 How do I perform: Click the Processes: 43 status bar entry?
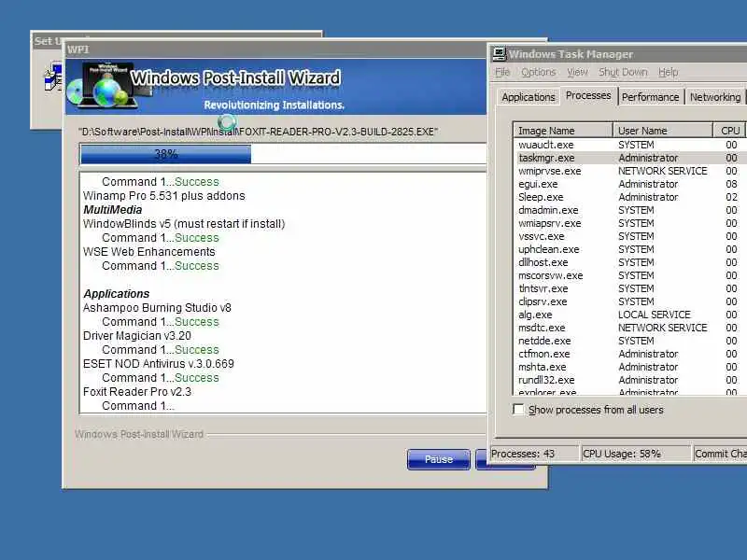point(533,454)
